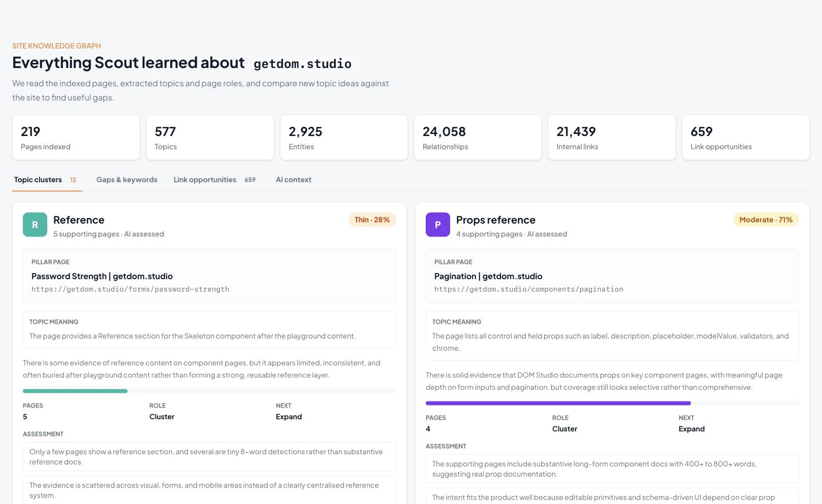
Task: Click the getdom.studio domain in the heading
Action: click(x=302, y=63)
